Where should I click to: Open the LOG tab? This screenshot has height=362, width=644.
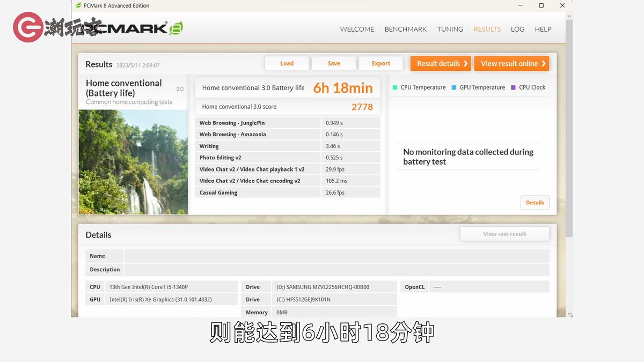click(x=517, y=29)
